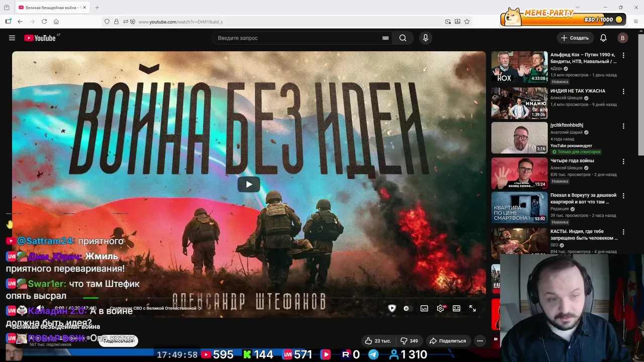
Task: Open the account avatar menu
Action: (x=622, y=38)
